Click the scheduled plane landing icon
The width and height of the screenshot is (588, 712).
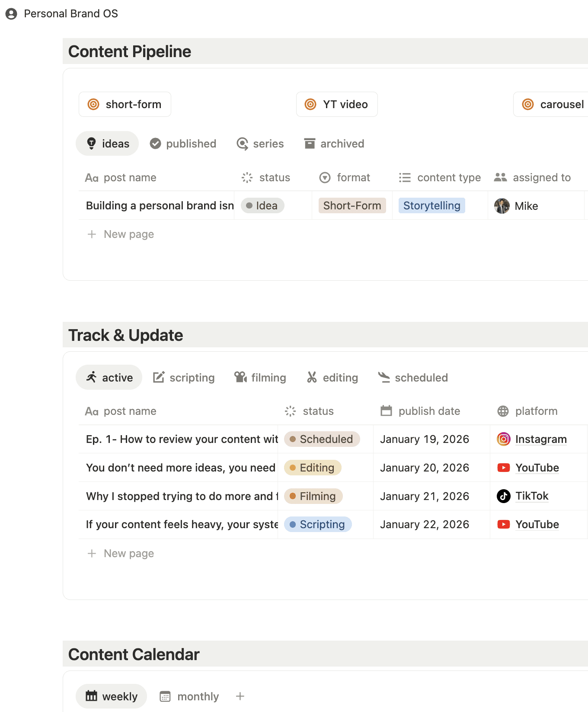tap(384, 377)
